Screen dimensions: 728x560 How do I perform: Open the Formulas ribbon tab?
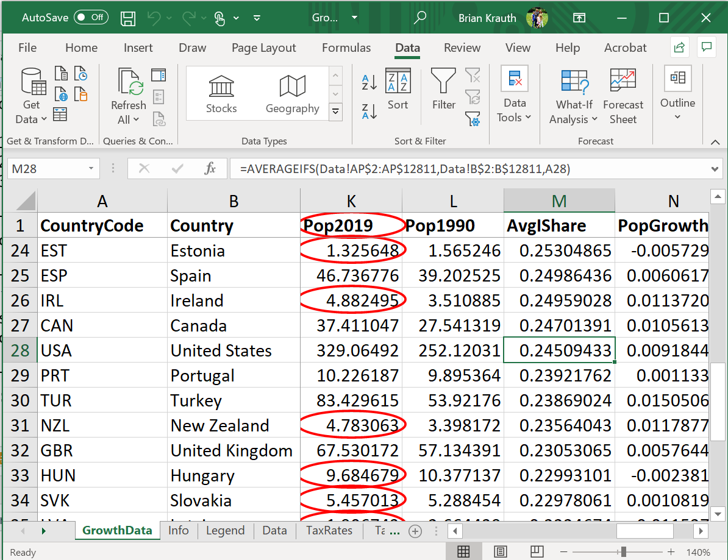(x=346, y=48)
